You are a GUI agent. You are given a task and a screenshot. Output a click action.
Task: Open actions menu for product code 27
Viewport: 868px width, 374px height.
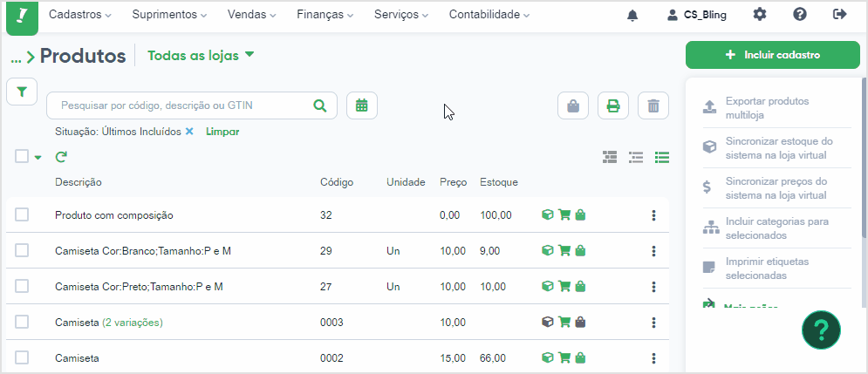[653, 287]
